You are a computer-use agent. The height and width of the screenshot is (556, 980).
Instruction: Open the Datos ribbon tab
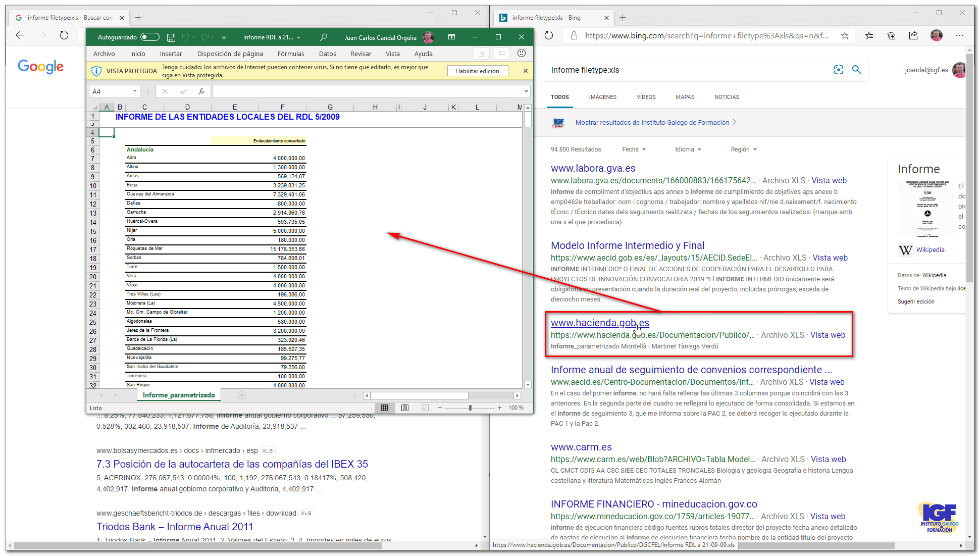(x=328, y=54)
